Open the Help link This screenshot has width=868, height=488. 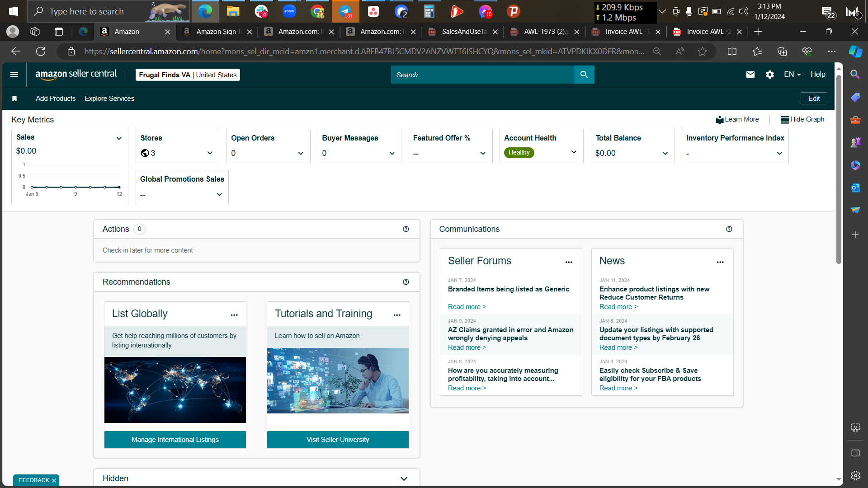coord(818,75)
